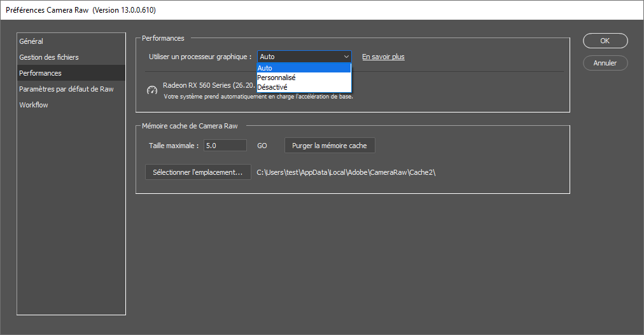644x335 pixels.
Task: Edit the Taille maximale cache size field
Action: [225, 146]
